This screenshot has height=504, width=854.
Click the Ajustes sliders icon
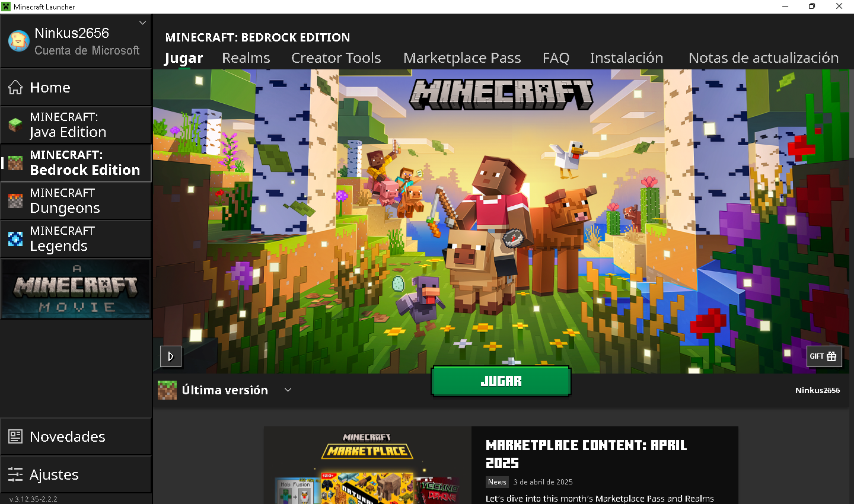15,474
